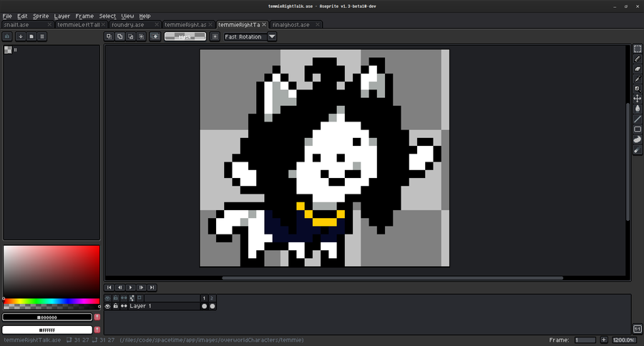Select the Eraser tool
644x346 pixels.
pos(638,69)
